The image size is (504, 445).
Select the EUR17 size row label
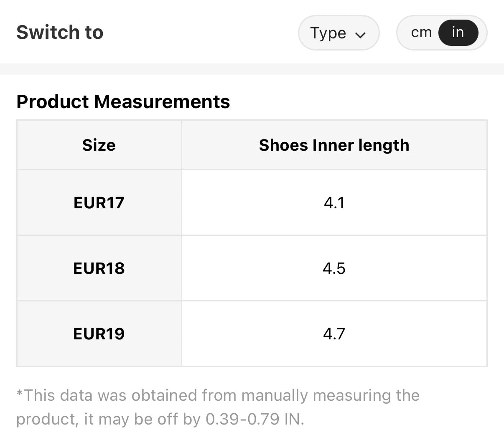99,203
